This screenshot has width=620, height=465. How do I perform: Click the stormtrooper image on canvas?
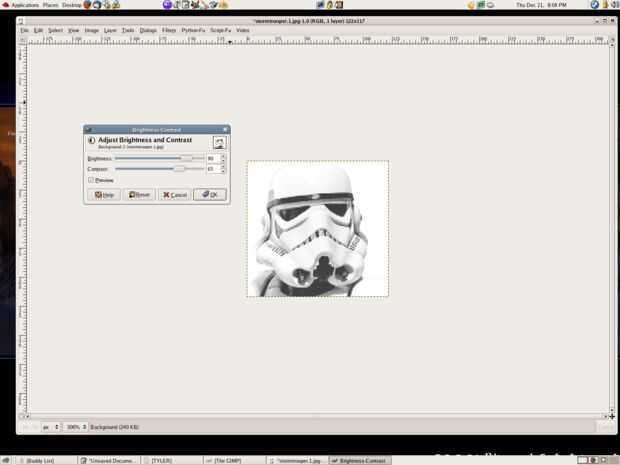pos(318,229)
